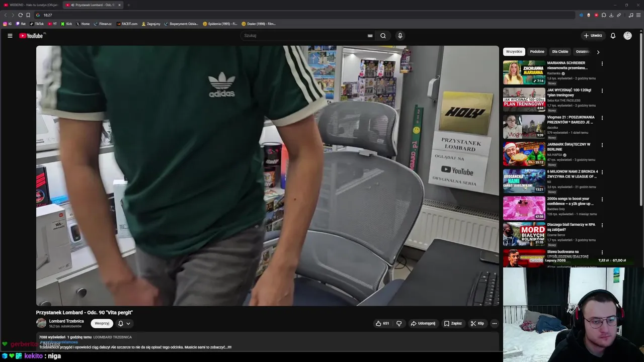This screenshot has width=644, height=362.
Task: Open a new browser tab
Action: click(129, 5)
